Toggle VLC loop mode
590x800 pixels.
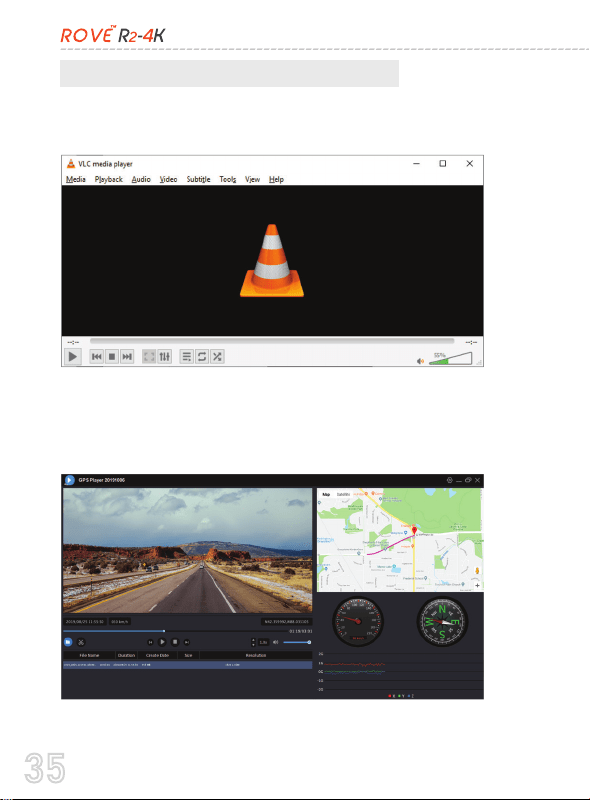[202, 357]
